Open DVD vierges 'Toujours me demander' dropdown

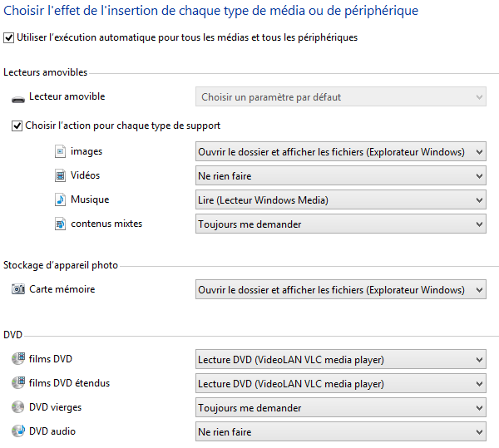341,407
